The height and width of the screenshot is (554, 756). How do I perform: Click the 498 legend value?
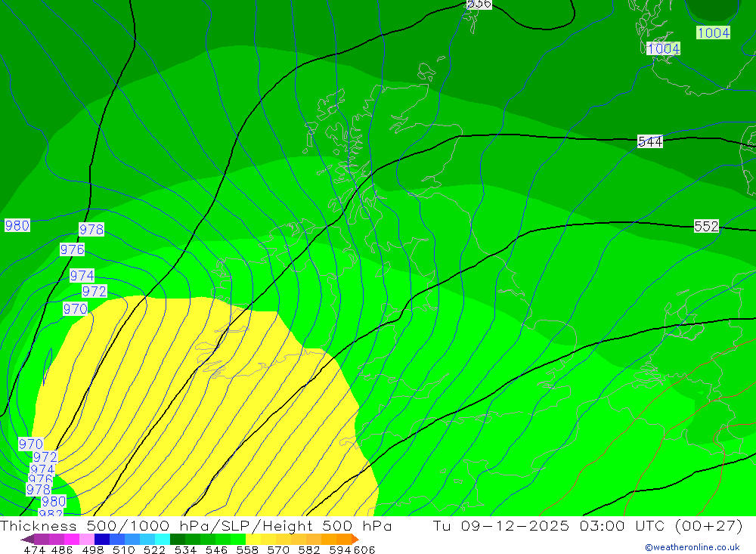click(92, 549)
